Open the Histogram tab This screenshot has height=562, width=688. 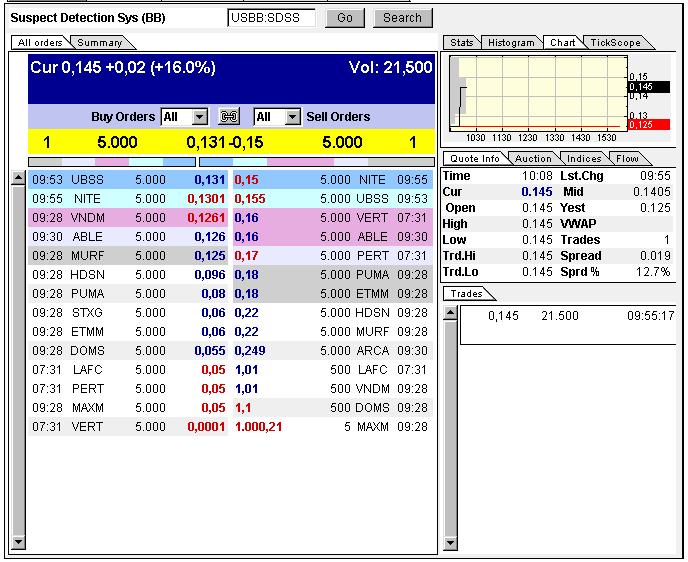512,43
